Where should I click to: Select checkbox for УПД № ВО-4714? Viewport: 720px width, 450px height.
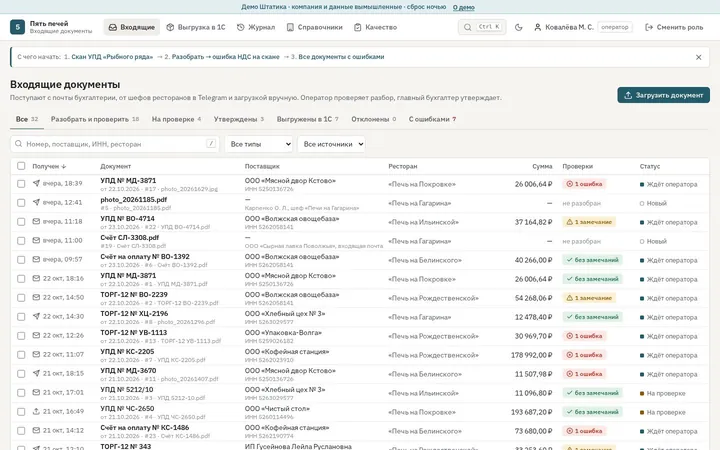[21, 222]
